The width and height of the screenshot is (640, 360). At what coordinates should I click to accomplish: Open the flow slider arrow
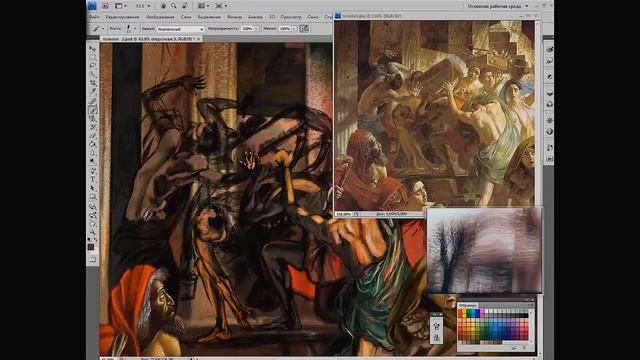(294, 29)
